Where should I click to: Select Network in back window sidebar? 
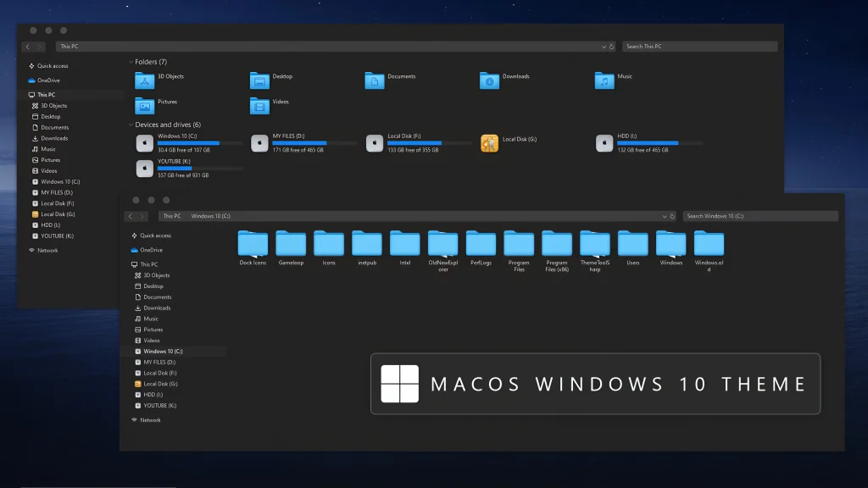(x=43, y=250)
